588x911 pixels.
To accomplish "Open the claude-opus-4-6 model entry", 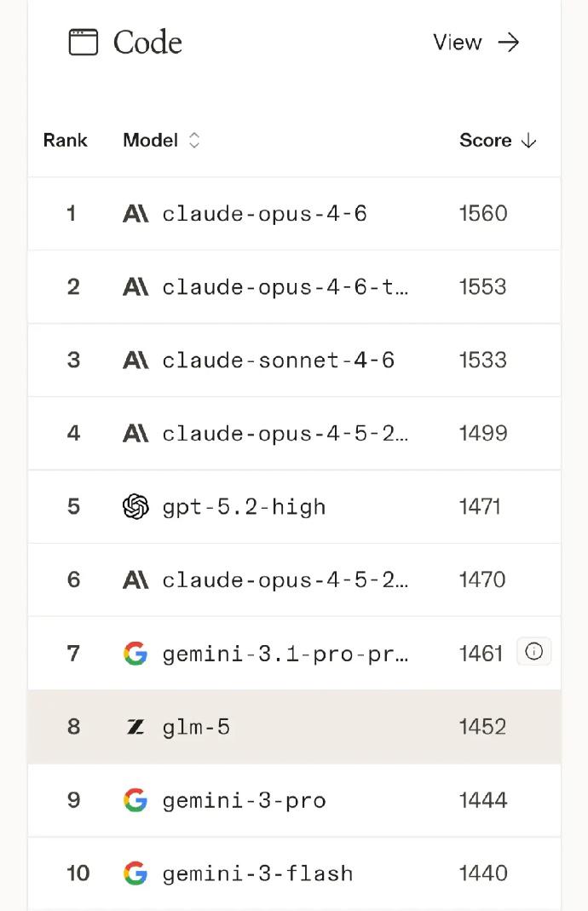I will click(x=264, y=213).
